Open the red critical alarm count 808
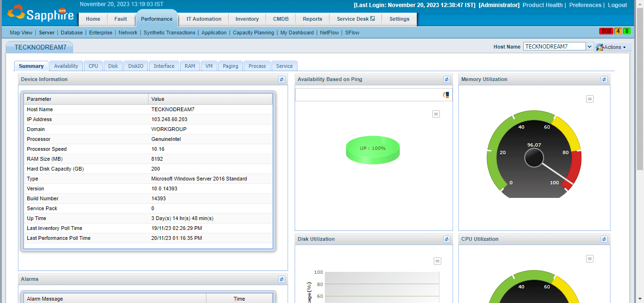This screenshot has width=644, height=303. click(x=606, y=31)
